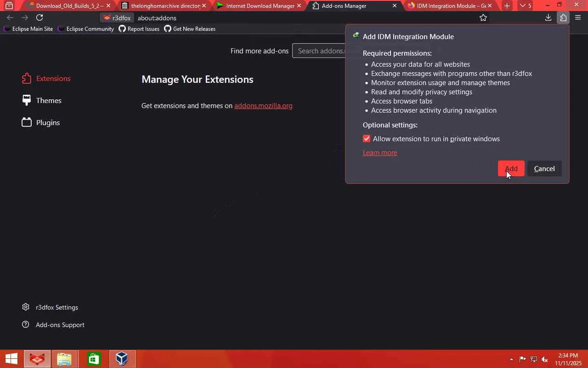Viewport: 588px width, 368px height.
Task: Open the Windows Start menu
Action: (x=11, y=359)
